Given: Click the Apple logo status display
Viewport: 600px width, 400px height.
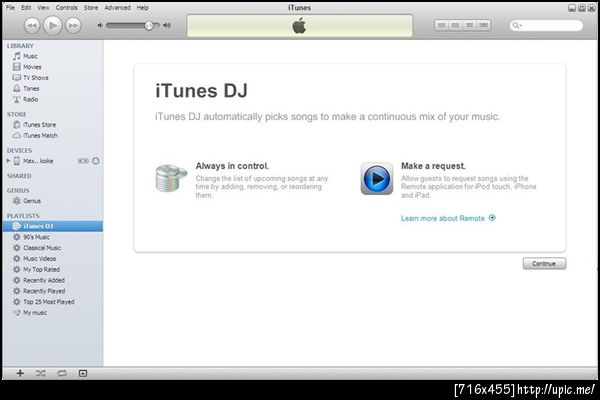Looking at the screenshot, I should point(300,26).
